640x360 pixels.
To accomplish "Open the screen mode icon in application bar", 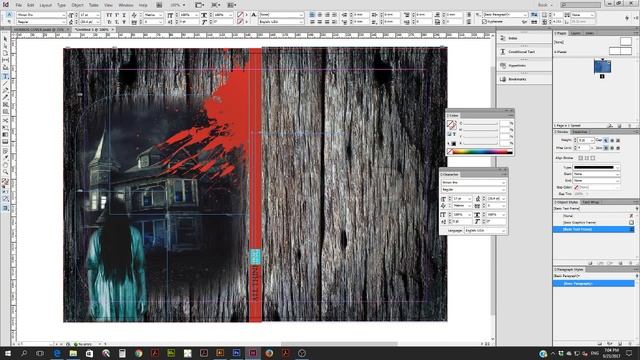I will click(215, 5).
